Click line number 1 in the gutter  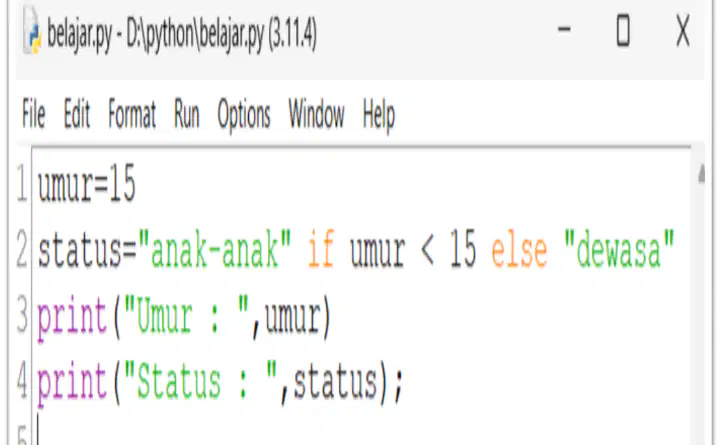tap(22, 184)
